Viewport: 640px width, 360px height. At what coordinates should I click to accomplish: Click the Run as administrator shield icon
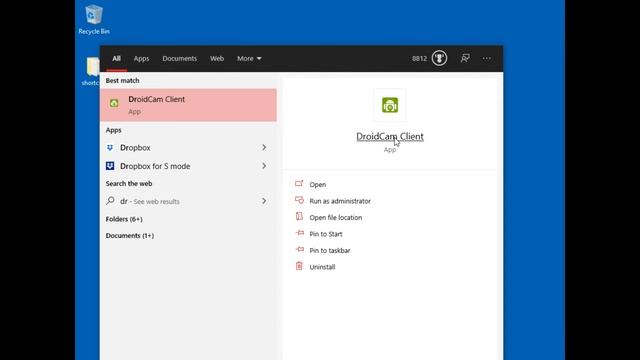pyautogui.click(x=299, y=200)
